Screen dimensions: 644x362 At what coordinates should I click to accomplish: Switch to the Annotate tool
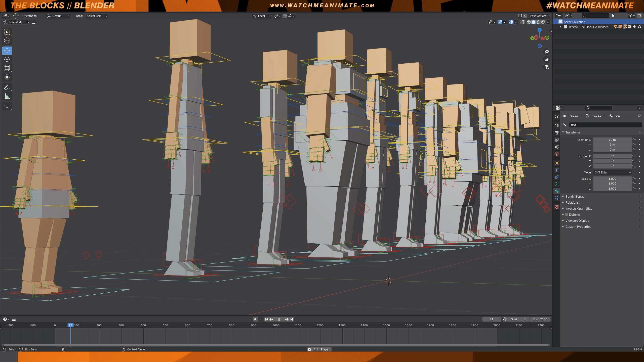click(x=7, y=87)
